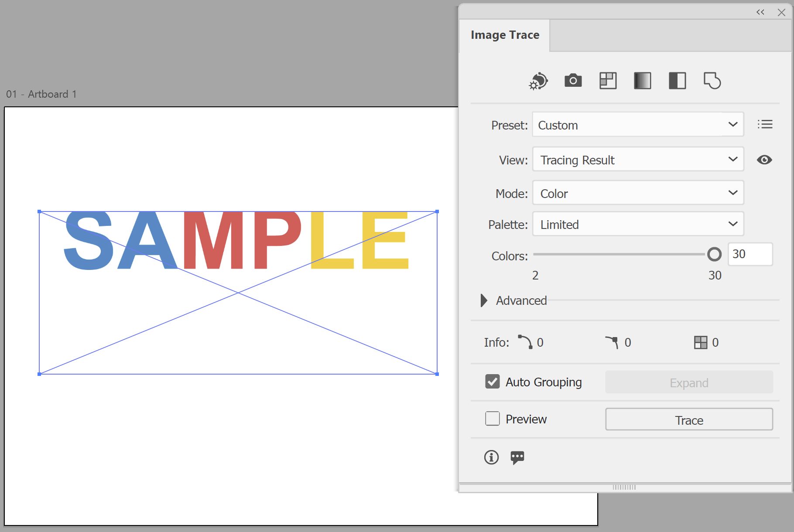Switch to the Image Trace tab
The height and width of the screenshot is (532, 794).
click(505, 35)
